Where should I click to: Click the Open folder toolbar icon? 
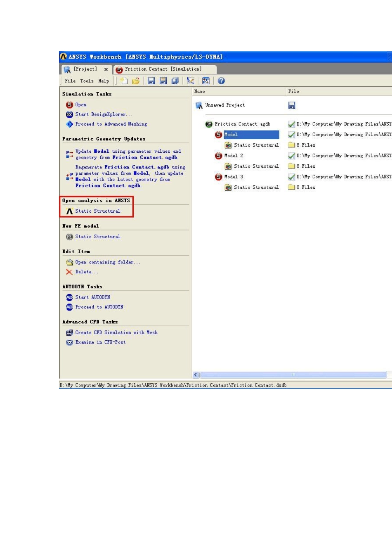[136, 81]
